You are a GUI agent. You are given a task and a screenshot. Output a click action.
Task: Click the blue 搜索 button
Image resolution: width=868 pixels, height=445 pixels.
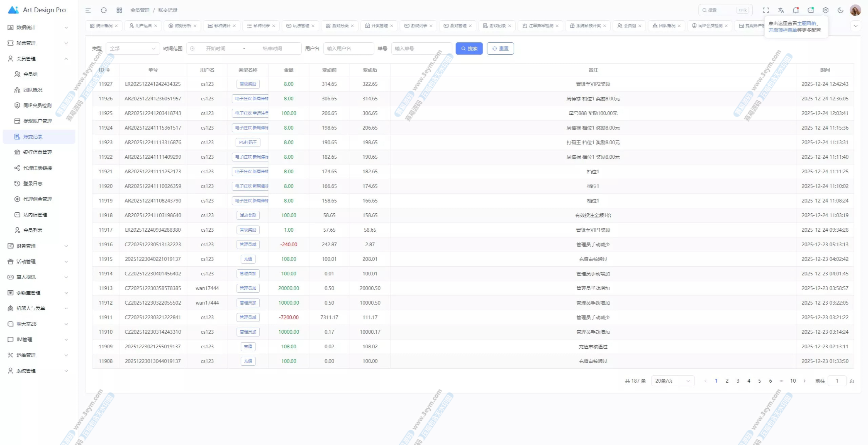coord(469,49)
